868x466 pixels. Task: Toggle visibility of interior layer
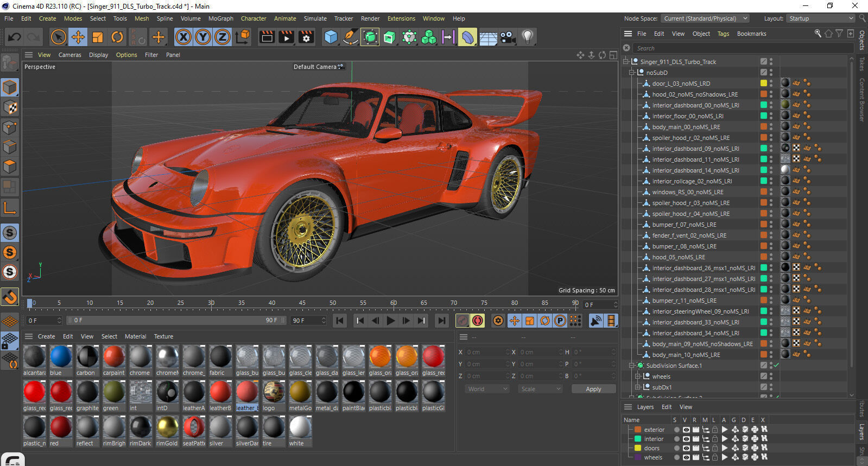coord(686,439)
